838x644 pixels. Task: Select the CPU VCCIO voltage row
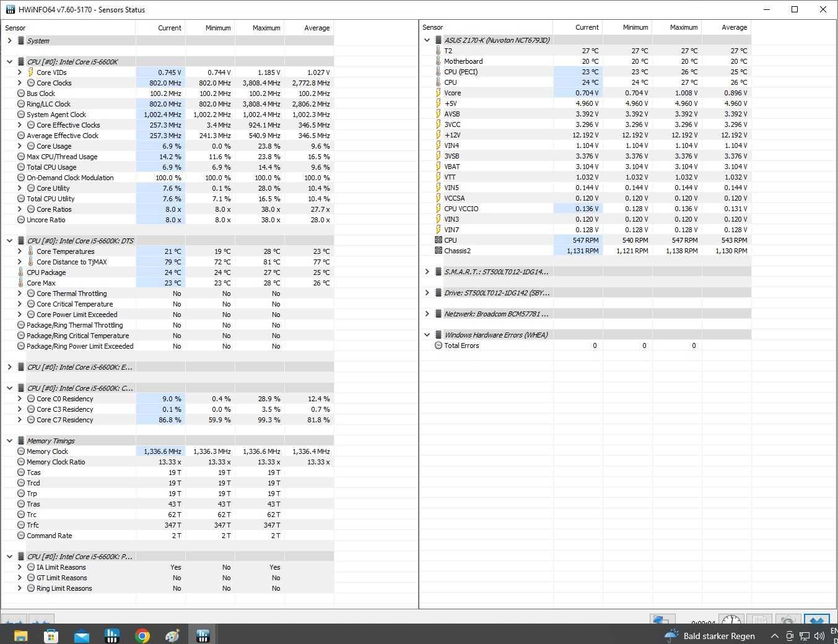point(585,209)
